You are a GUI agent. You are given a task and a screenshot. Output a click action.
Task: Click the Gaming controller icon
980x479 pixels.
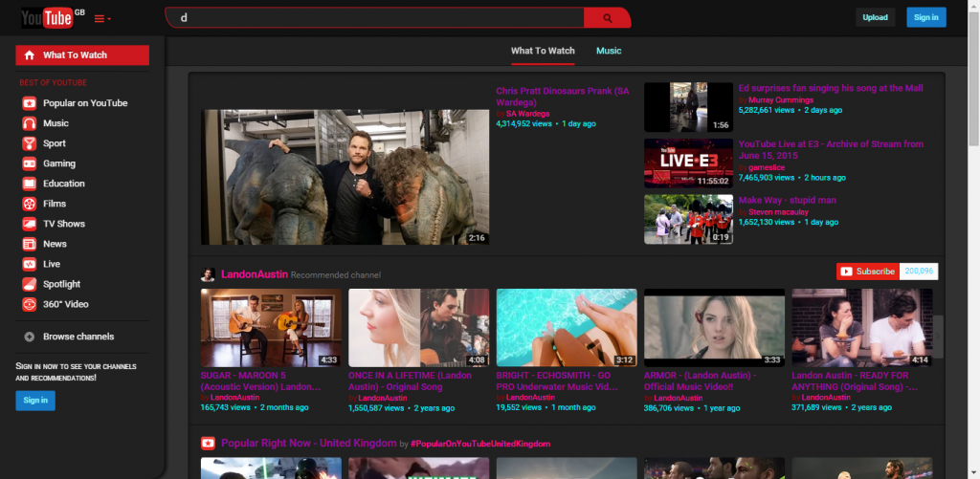(x=29, y=163)
